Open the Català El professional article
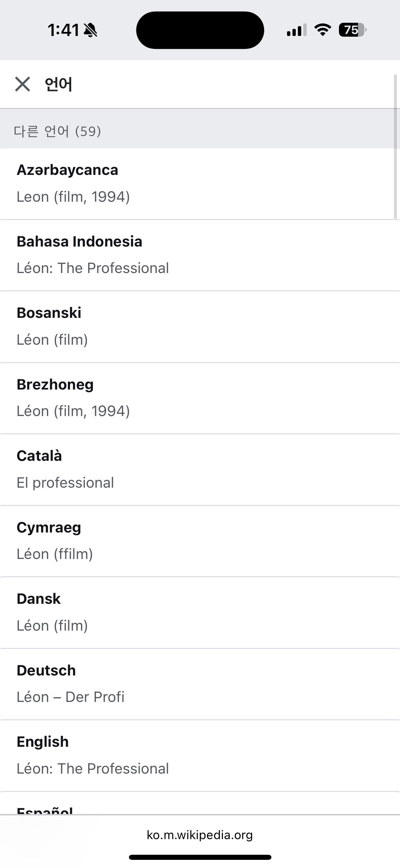400x868 pixels. [200, 470]
